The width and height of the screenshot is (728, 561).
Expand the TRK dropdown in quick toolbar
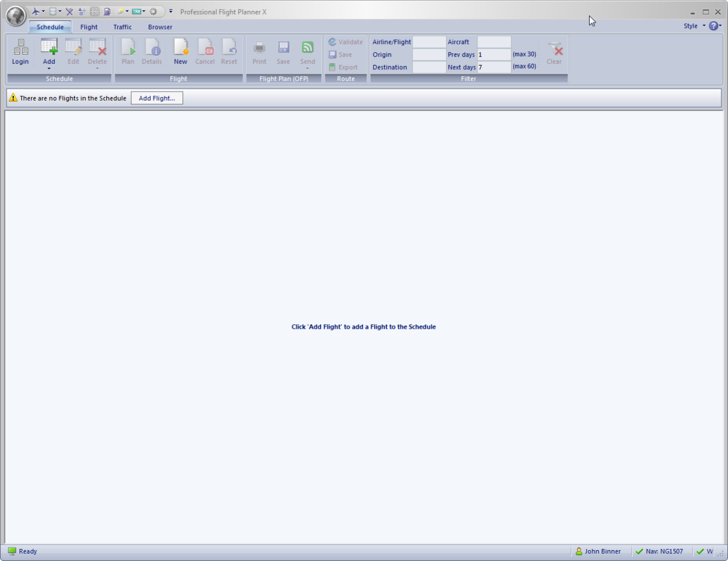point(144,12)
